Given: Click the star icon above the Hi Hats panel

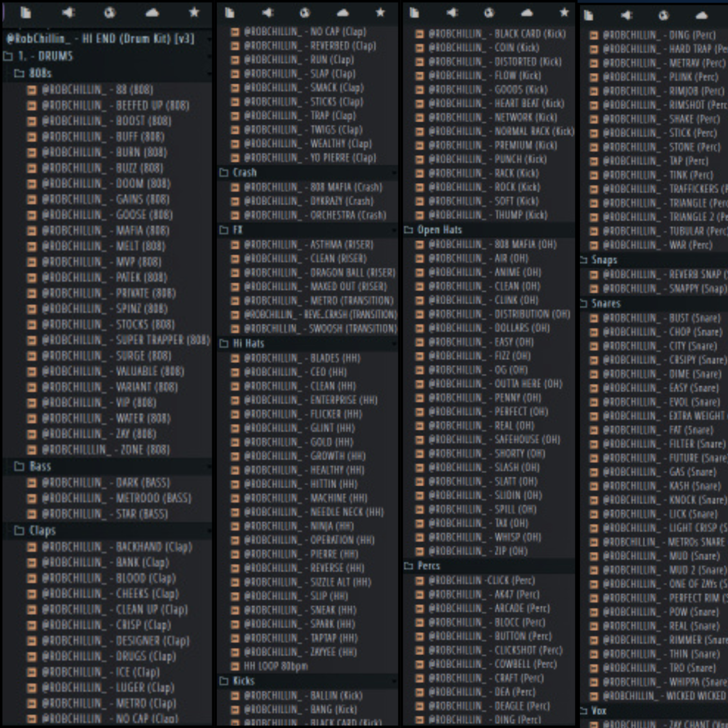Looking at the screenshot, I should coord(380,13).
